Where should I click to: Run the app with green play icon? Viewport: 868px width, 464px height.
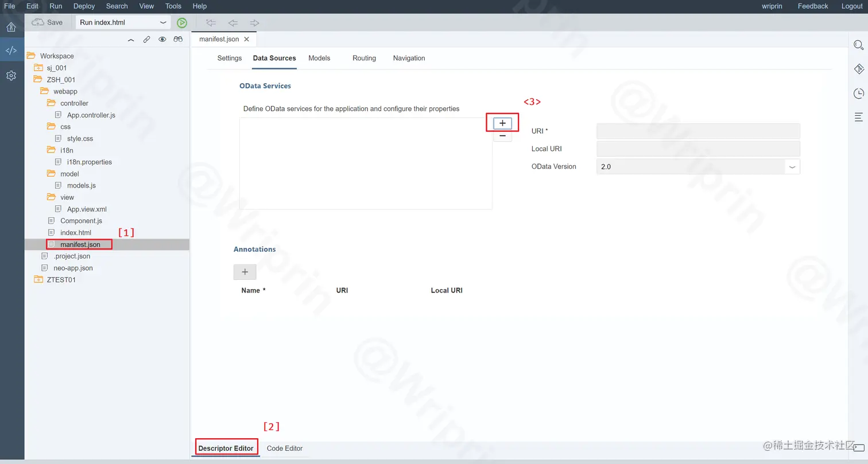point(182,23)
